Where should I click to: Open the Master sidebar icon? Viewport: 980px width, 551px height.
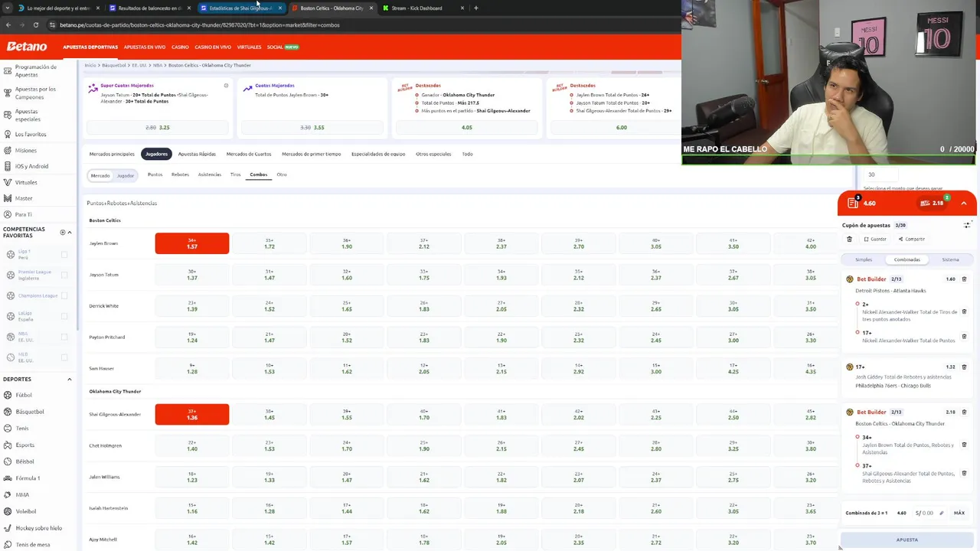pyautogui.click(x=7, y=198)
